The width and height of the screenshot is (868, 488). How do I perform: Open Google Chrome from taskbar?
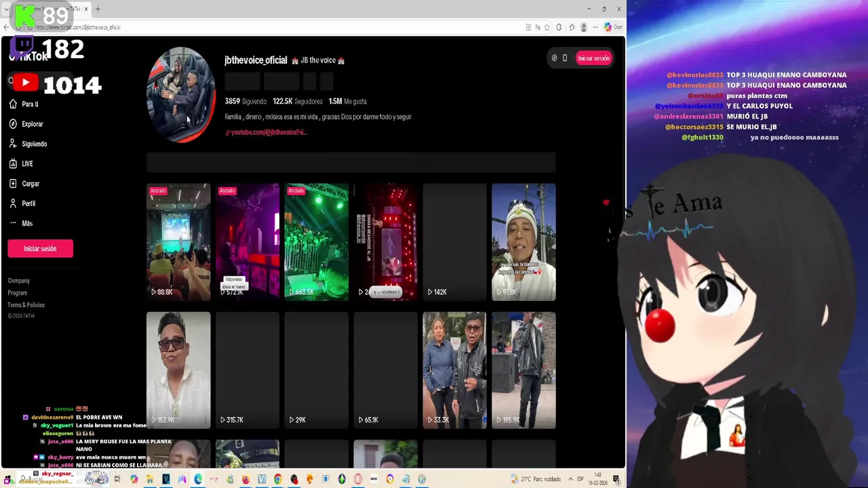coord(278,479)
